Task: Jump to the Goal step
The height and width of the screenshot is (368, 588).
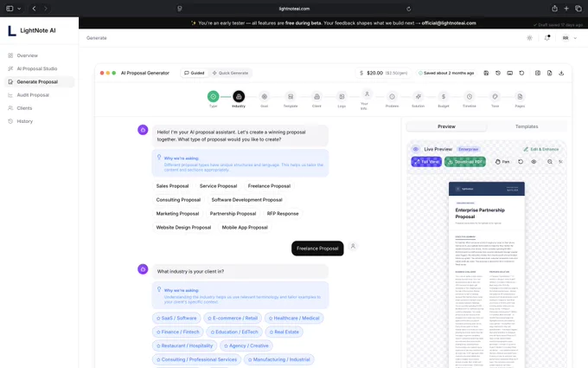Action: tap(265, 96)
